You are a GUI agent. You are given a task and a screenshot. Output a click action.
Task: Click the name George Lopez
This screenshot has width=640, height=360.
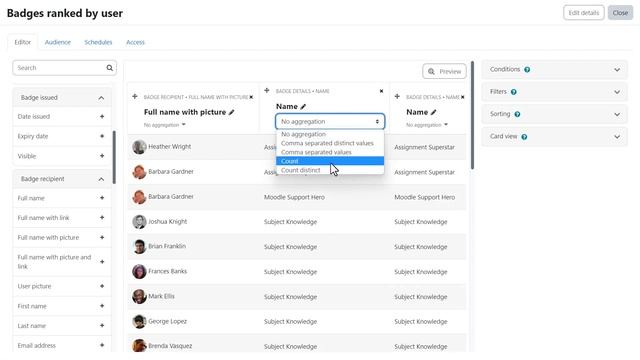pyautogui.click(x=167, y=321)
